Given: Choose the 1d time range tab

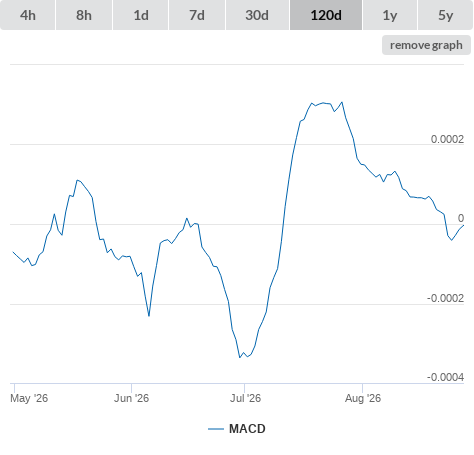Looking at the screenshot, I should pos(141,15).
